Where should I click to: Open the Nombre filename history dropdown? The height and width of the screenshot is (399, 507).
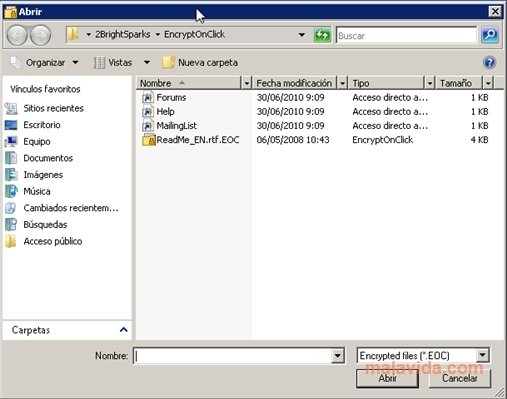tap(337, 356)
